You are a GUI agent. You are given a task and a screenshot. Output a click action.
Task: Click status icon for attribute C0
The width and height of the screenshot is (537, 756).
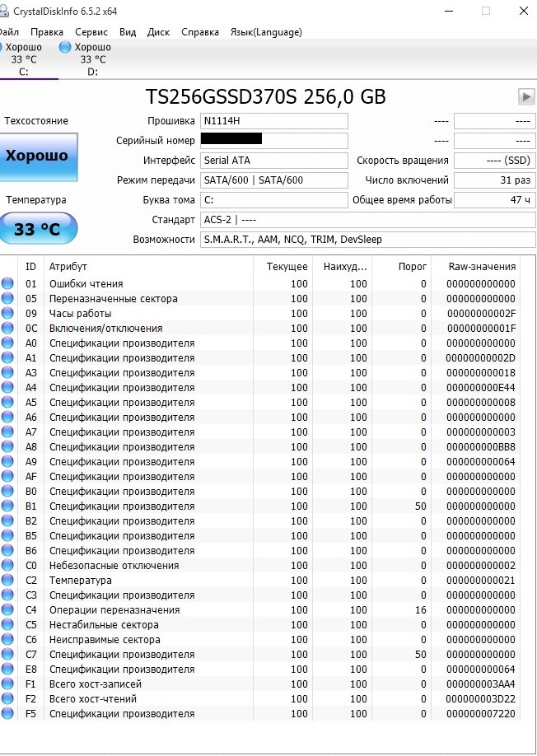(x=7, y=566)
